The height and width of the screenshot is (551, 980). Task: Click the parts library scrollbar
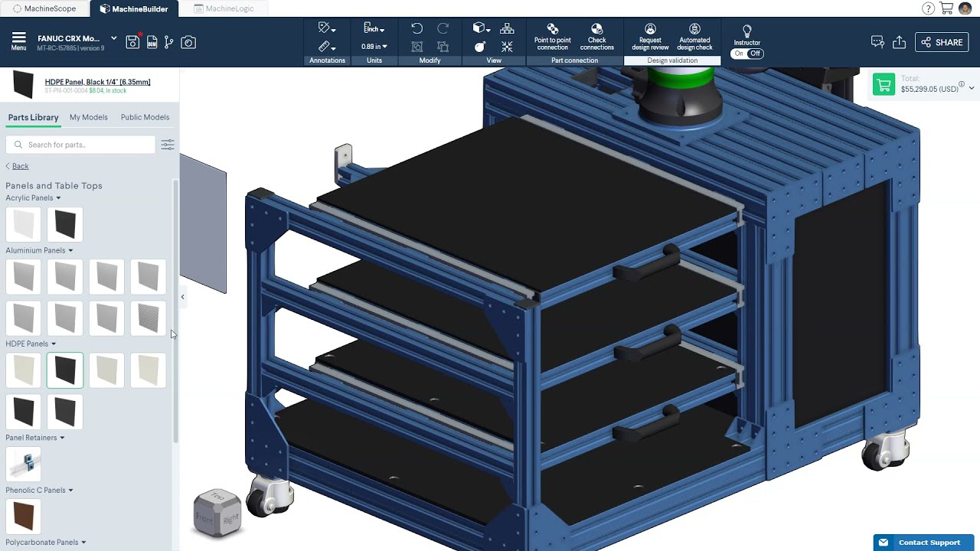tap(175, 311)
